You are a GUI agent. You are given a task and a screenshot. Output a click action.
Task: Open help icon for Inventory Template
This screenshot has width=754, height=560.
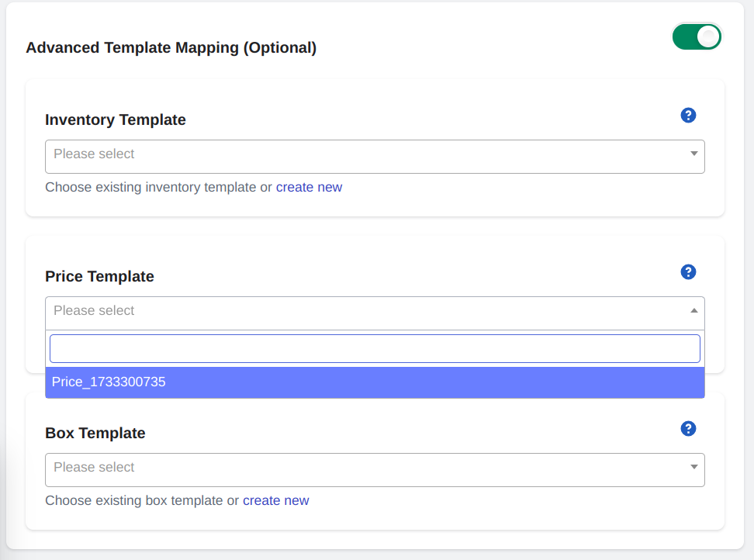[688, 116]
